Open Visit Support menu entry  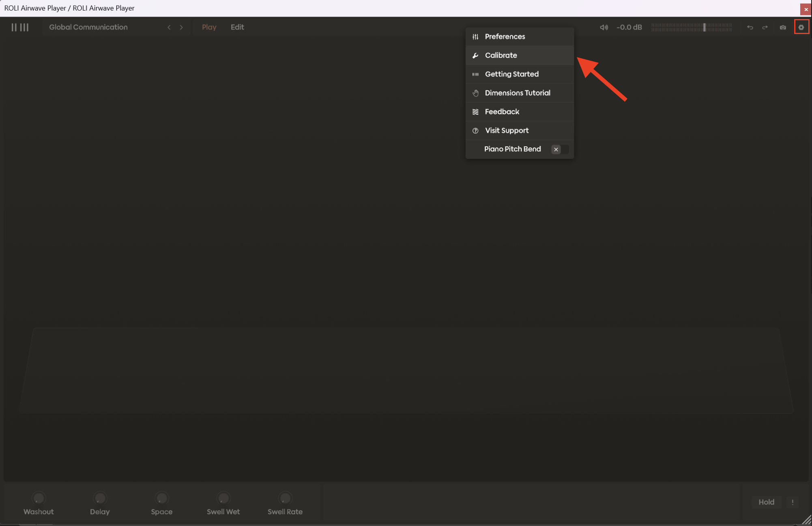(x=507, y=130)
